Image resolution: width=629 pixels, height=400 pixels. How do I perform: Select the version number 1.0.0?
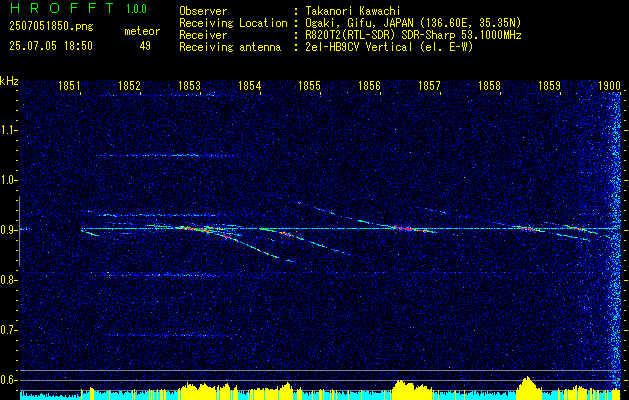point(136,8)
